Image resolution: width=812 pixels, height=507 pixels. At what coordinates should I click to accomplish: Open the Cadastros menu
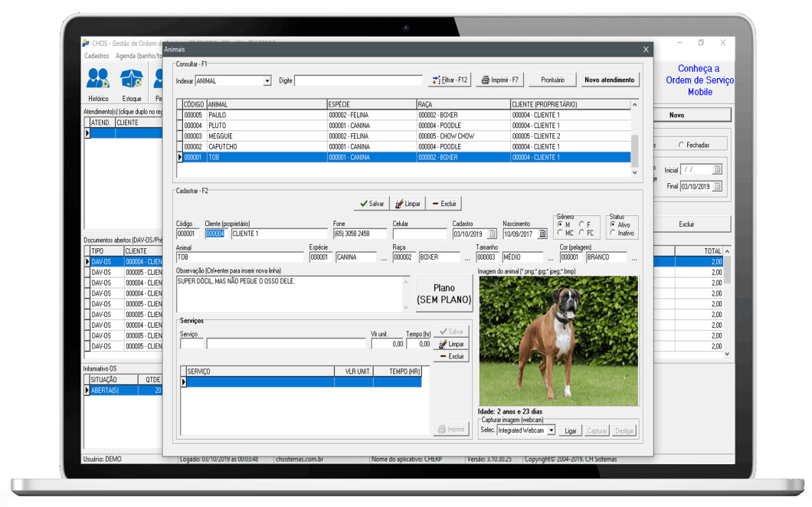97,56
